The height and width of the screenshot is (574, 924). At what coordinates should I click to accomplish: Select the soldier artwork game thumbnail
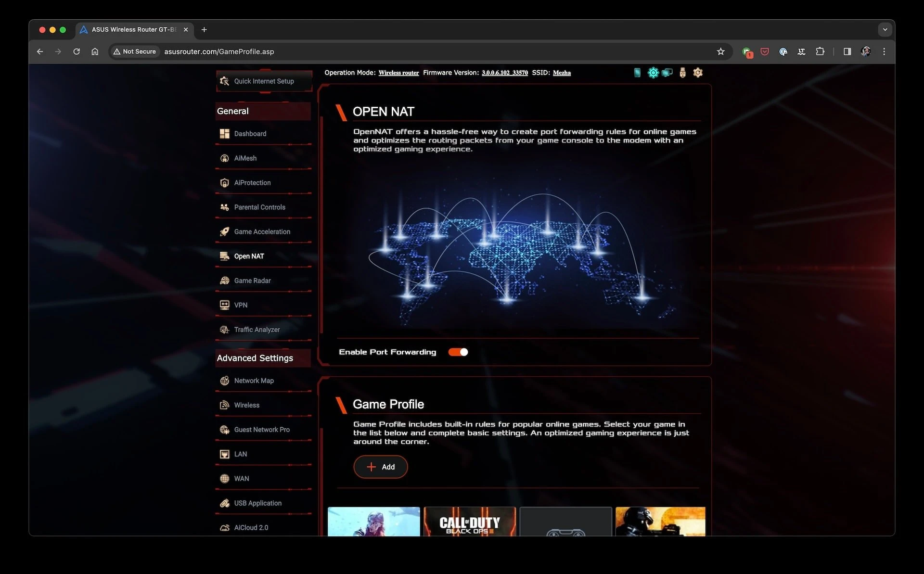[x=660, y=522]
